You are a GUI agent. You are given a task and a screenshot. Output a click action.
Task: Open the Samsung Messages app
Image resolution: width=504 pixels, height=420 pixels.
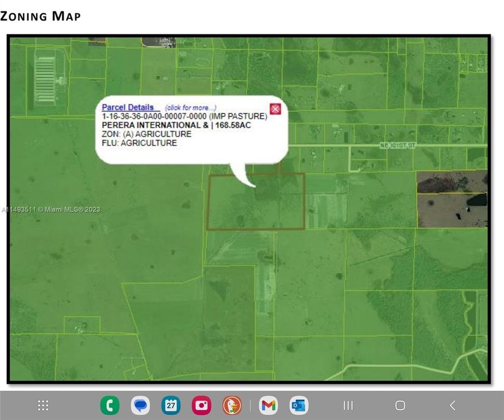(141, 405)
